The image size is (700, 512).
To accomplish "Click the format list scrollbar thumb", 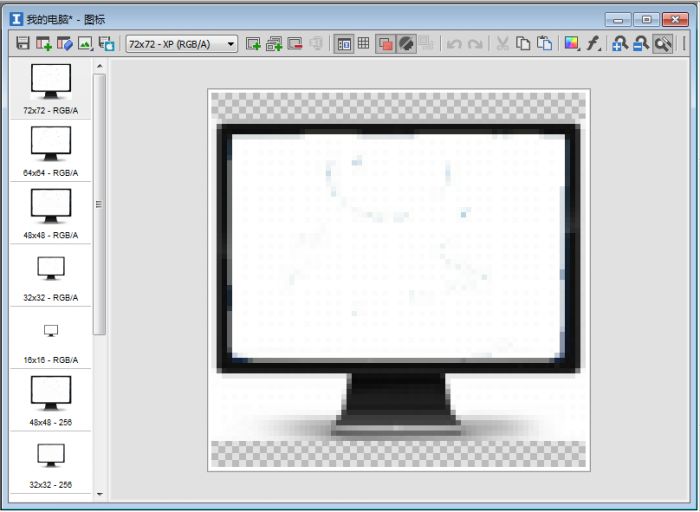I will coord(99,204).
